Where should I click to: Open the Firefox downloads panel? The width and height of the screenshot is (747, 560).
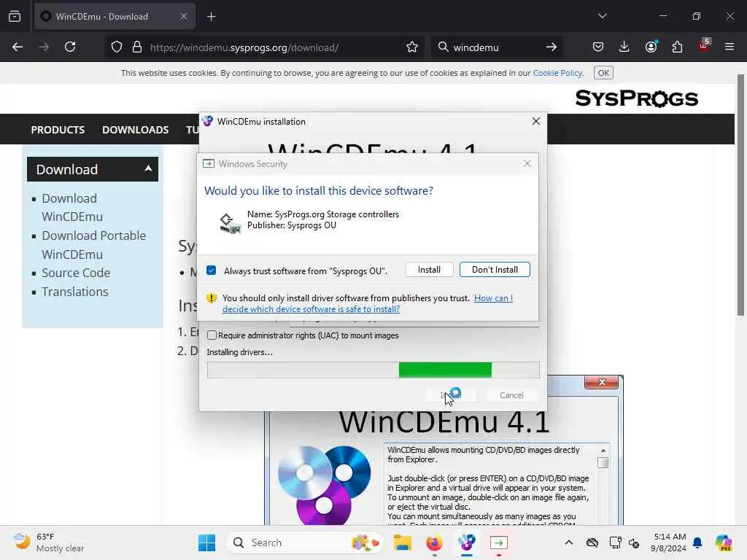click(624, 47)
